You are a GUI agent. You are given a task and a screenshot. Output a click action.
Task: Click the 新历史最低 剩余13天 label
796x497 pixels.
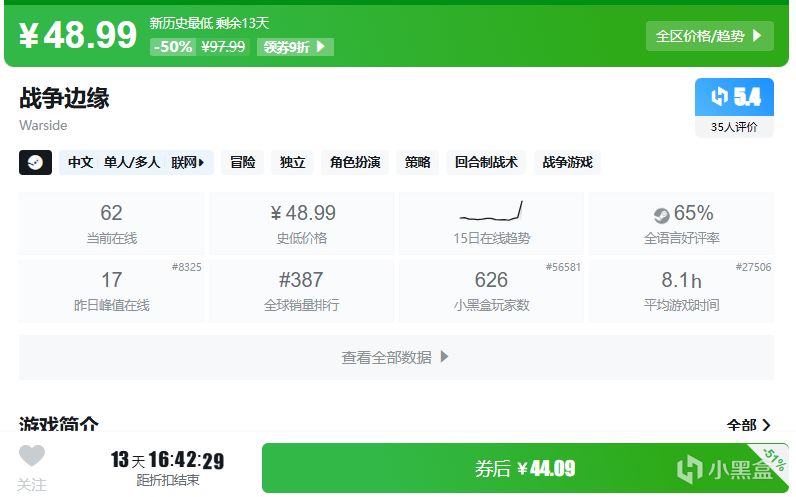click(x=209, y=23)
